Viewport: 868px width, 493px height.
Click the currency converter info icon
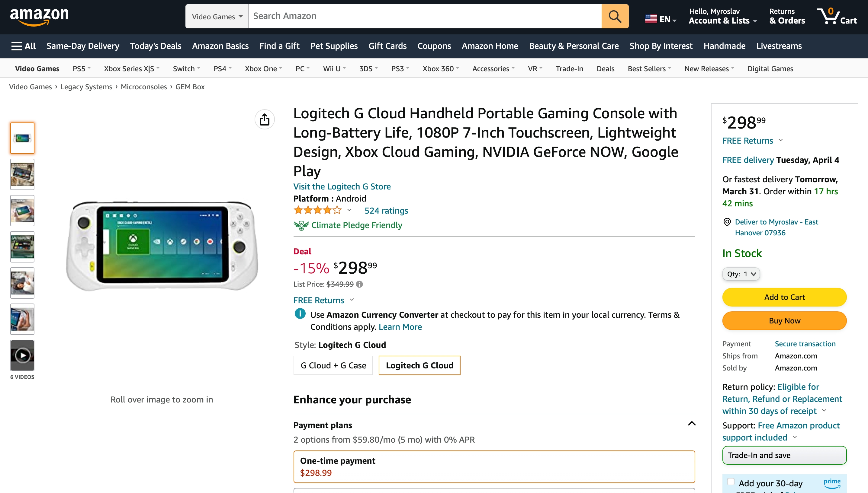click(x=299, y=314)
